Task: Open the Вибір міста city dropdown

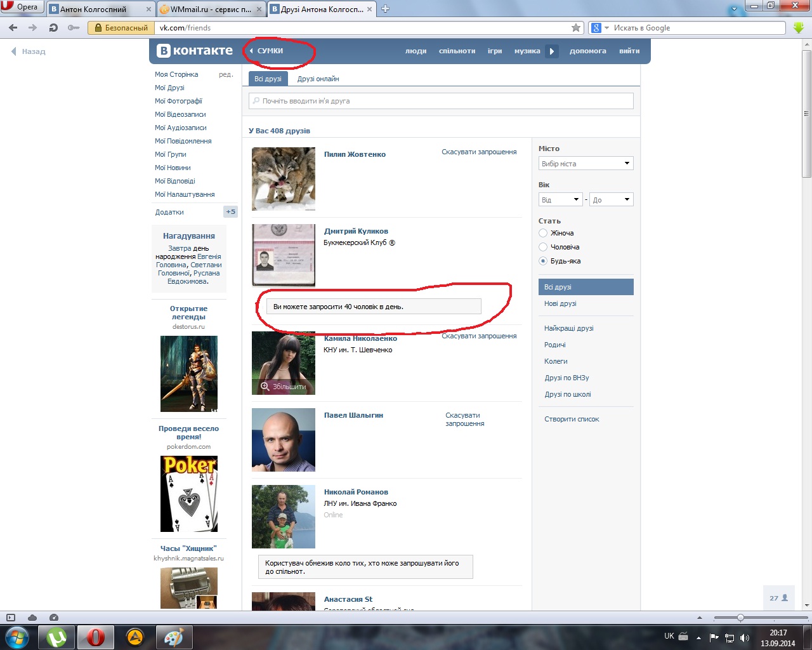Action: point(586,163)
